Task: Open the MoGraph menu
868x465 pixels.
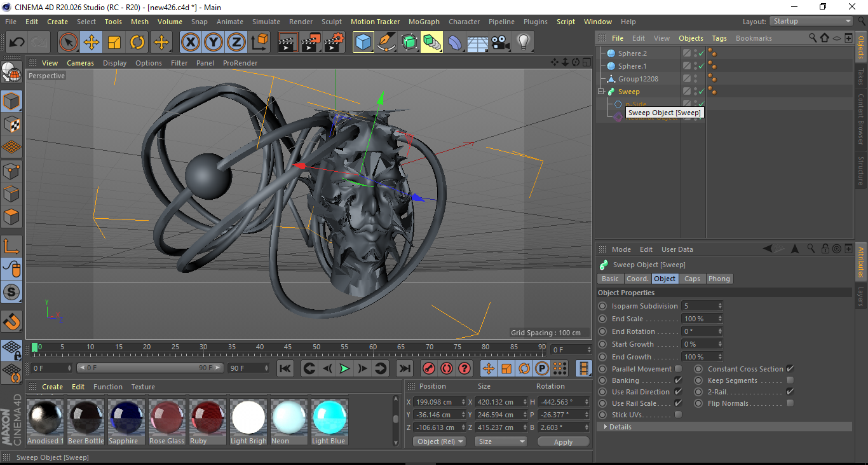Action: (x=424, y=22)
